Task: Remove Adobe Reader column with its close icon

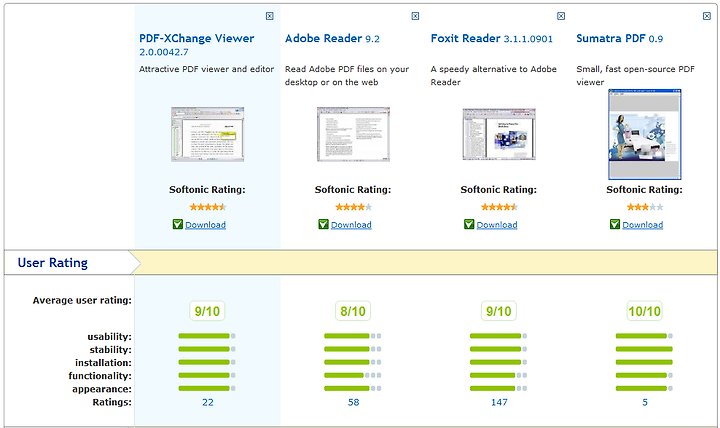Action: 415,16
